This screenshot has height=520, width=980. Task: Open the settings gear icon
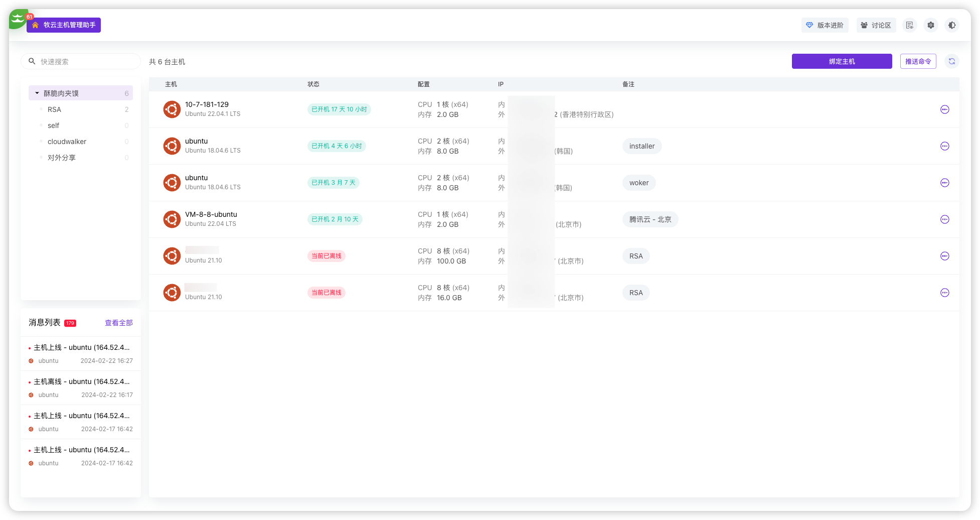click(x=931, y=25)
